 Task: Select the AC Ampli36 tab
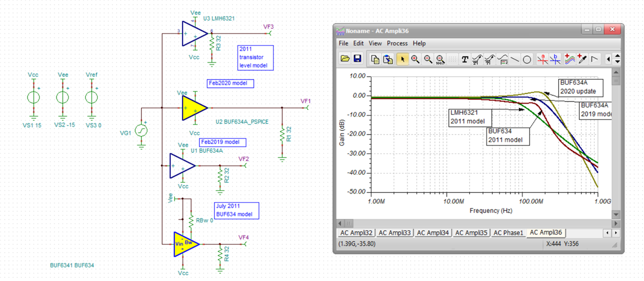click(x=547, y=232)
